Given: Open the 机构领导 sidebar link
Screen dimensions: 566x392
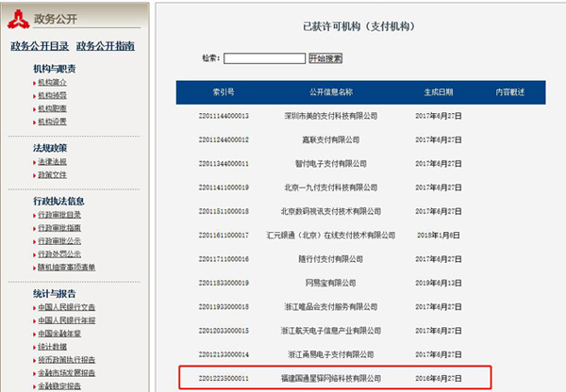Looking at the screenshot, I should pyautogui.click(x=52, y=95).
